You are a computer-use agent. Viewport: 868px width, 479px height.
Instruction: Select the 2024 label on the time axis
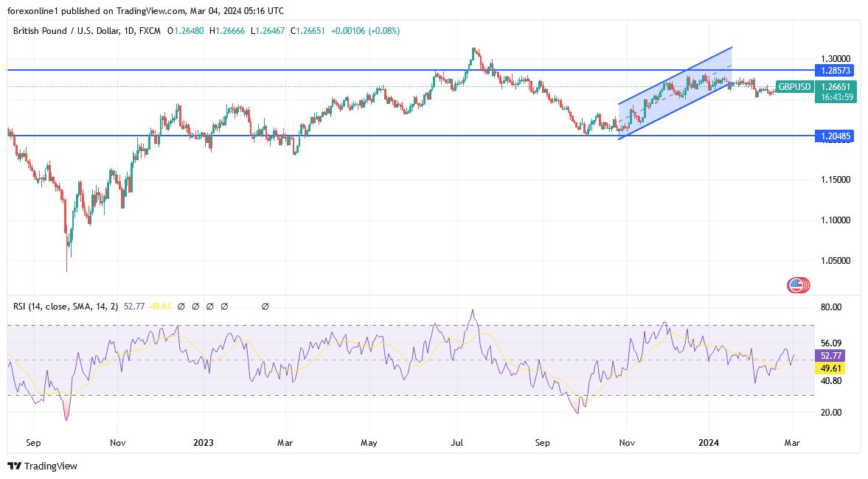point(709,443)
